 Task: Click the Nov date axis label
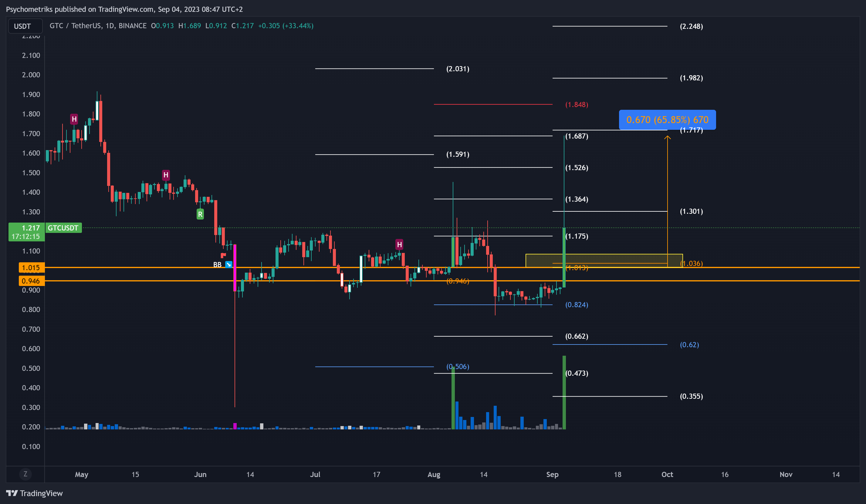pos(786,475)
